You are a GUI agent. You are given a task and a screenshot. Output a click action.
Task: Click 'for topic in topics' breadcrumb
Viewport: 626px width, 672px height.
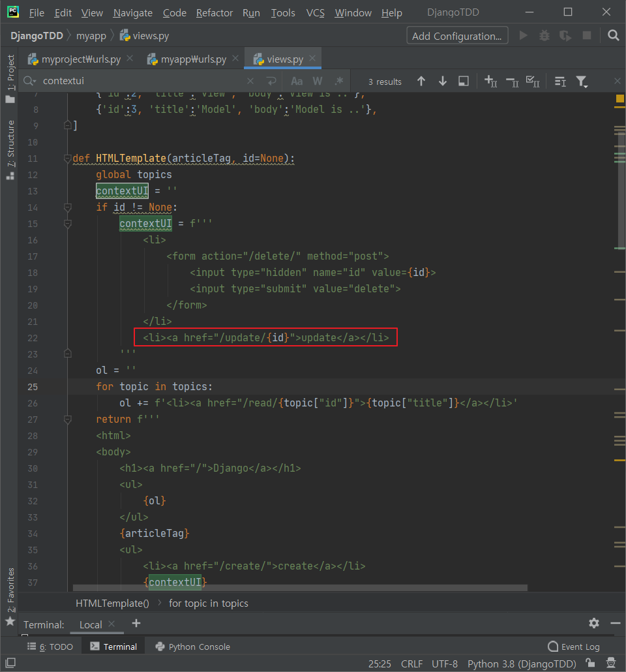coord(208,603)
